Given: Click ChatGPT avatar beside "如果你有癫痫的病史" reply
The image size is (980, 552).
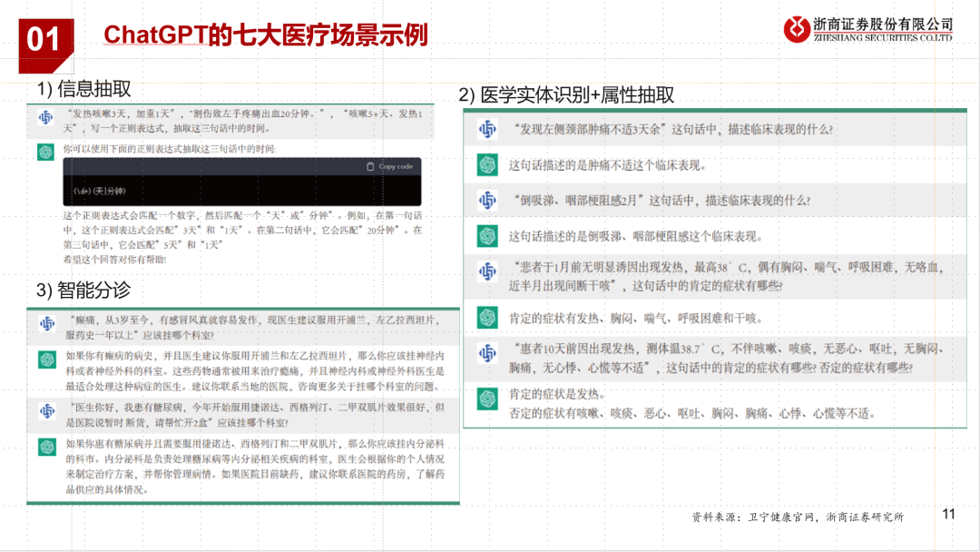Looking at the screenshot, I should (47, 360).
